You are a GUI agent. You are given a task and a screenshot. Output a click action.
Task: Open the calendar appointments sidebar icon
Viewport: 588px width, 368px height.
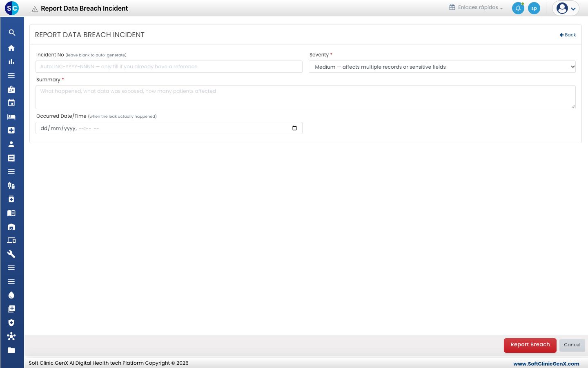pyautogui.click(x=11, y=103)
